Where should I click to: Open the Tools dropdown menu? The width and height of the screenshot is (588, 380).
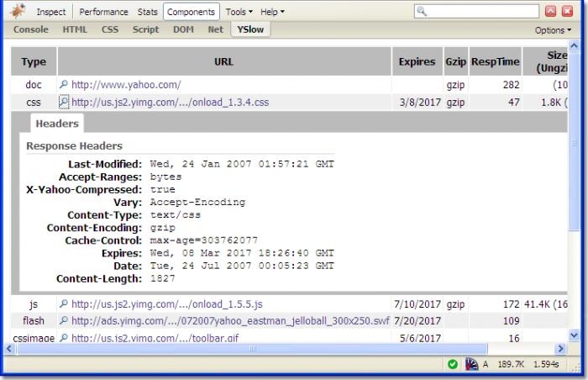[239, 12]
